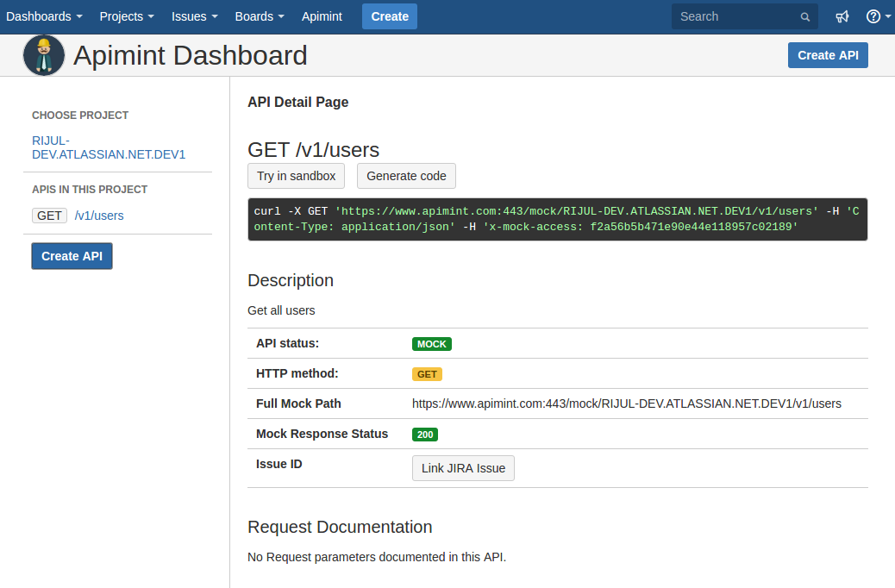Click the 'API Detail Page' title
895x588 pixels.
pos(298,103)
